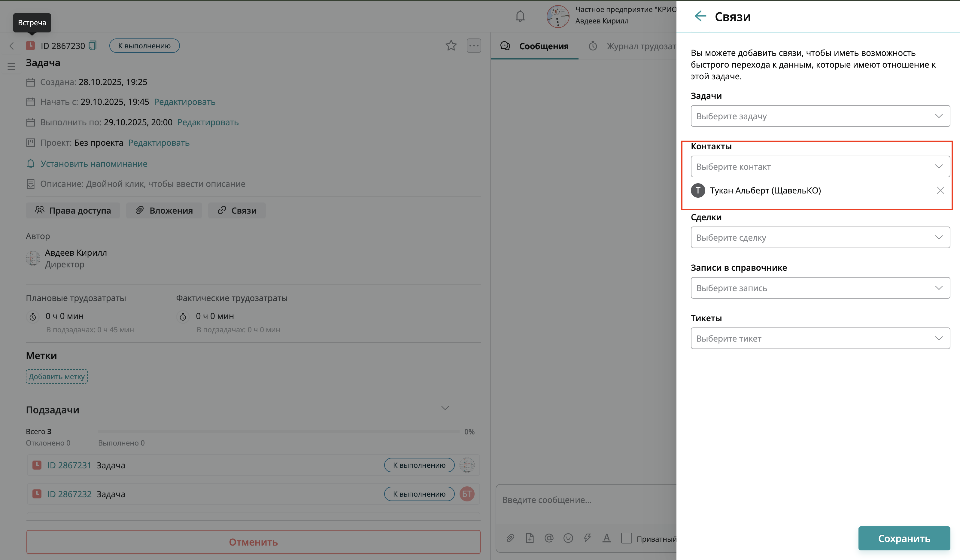
Task: Expand the Выберите контакт dropdown
Action: tap(820, 166)
